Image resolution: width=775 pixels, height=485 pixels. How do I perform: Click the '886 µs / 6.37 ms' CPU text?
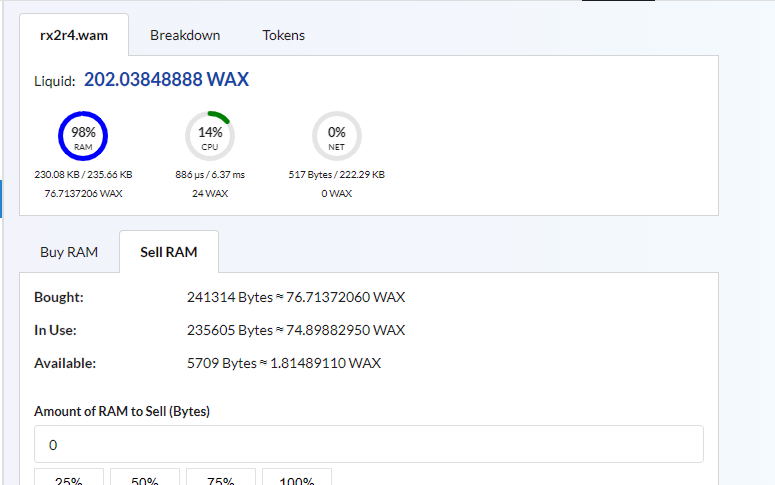(210, 175)
